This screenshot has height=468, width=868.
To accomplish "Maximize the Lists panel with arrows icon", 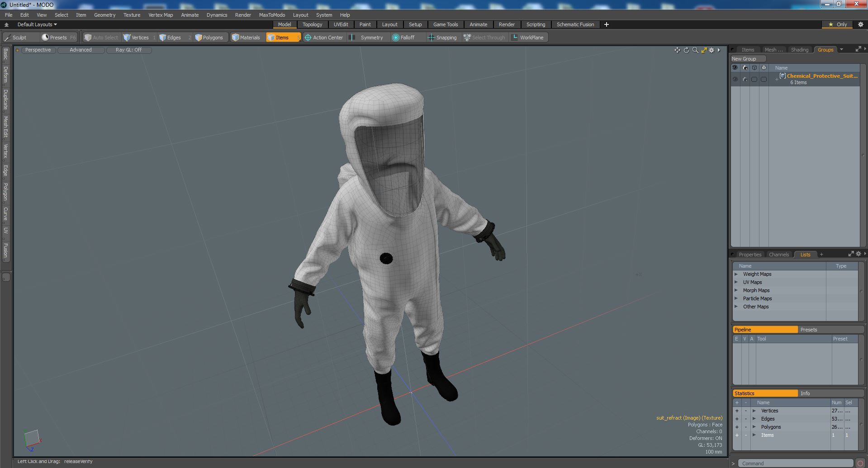I will pos(851,254).
